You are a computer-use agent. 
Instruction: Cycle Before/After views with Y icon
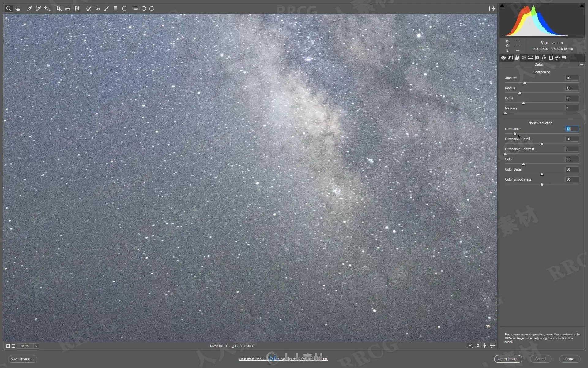470,346
